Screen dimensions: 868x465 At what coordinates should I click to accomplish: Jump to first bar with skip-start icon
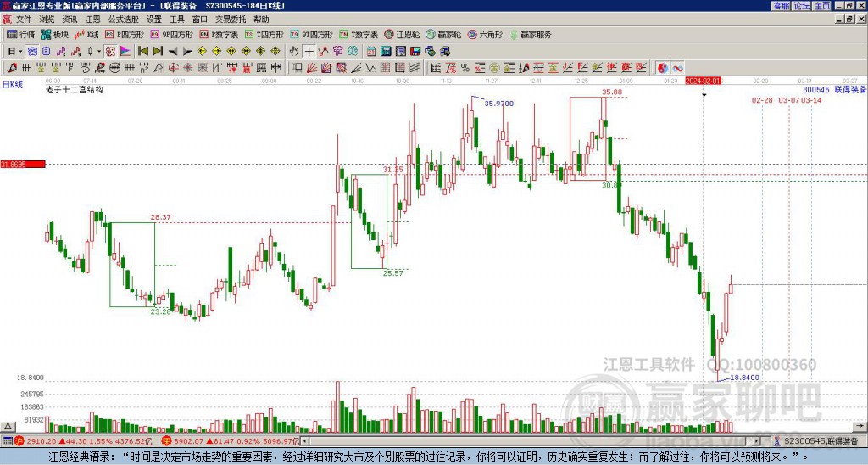pos(142,52)
